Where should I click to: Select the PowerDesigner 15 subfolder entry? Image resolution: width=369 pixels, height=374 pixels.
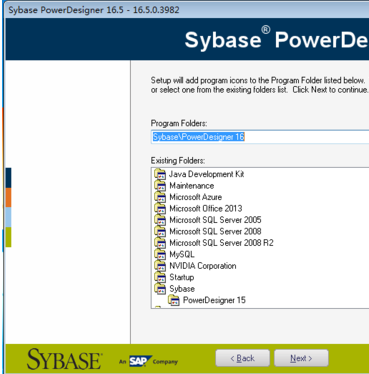214,300
